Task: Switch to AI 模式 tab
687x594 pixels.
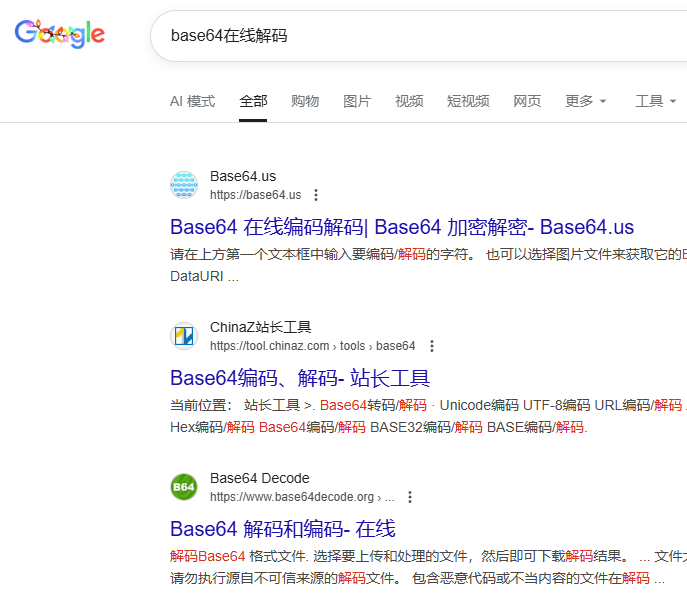Action: coord(192,101)
